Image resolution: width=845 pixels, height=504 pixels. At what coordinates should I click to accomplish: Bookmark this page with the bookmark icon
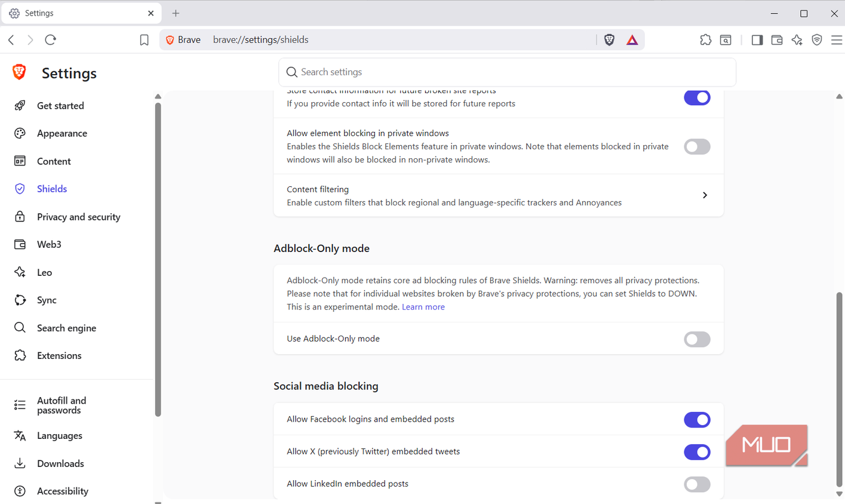[144, 40]
